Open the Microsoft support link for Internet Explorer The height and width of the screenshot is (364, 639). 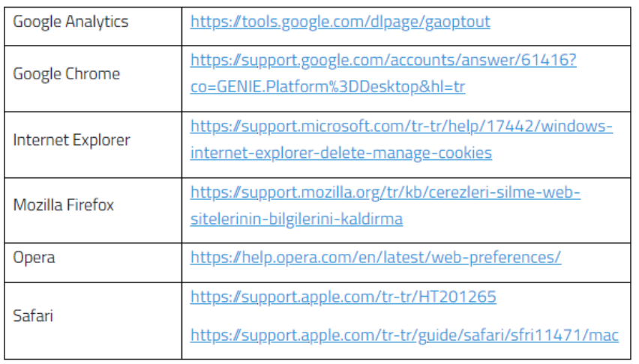[401, 127]
